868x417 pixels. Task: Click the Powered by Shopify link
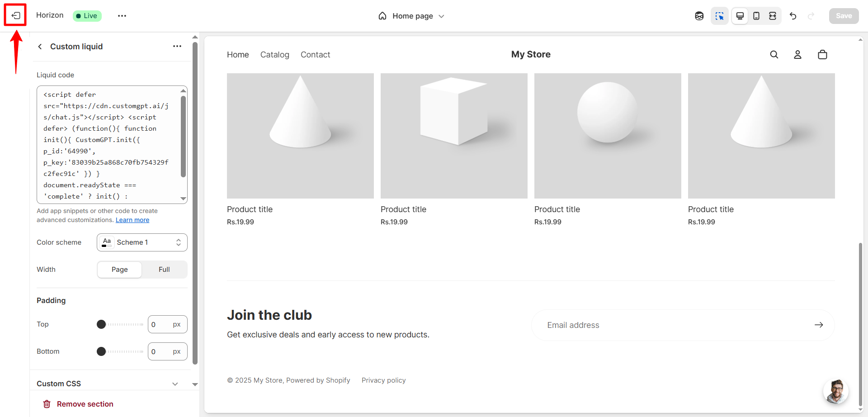tap(318, 380)
